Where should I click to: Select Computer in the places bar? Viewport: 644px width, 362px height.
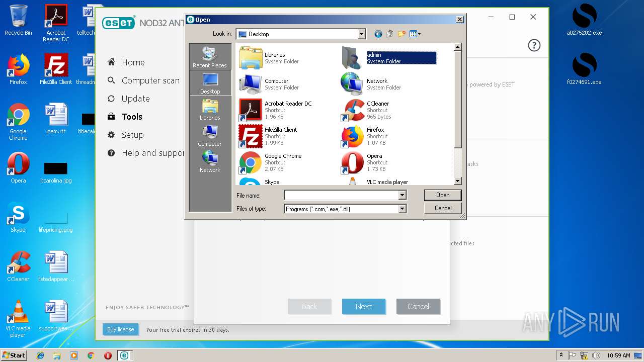[x=210, y=136]
